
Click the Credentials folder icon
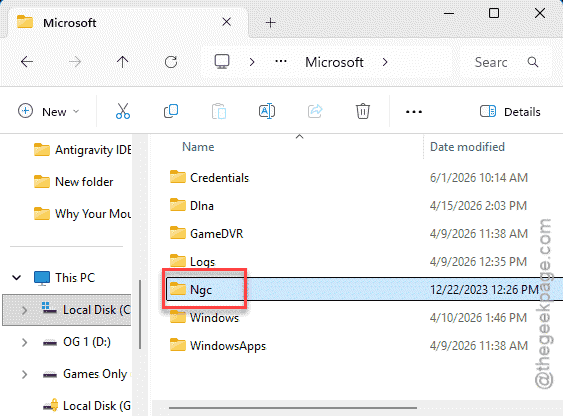[178, 177]
